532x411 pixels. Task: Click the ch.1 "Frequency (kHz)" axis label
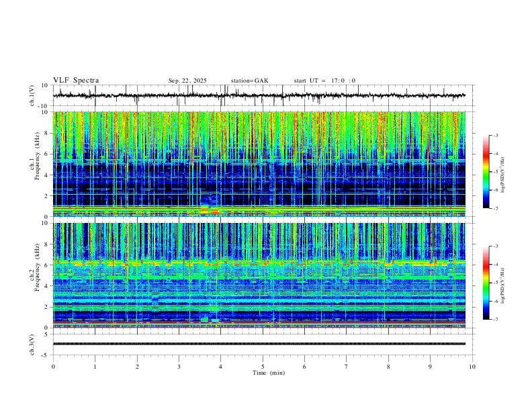tap(37, 156)
